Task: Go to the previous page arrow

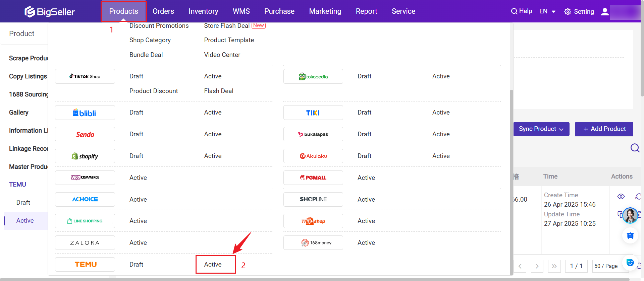Action: click(x=520, y=266)
